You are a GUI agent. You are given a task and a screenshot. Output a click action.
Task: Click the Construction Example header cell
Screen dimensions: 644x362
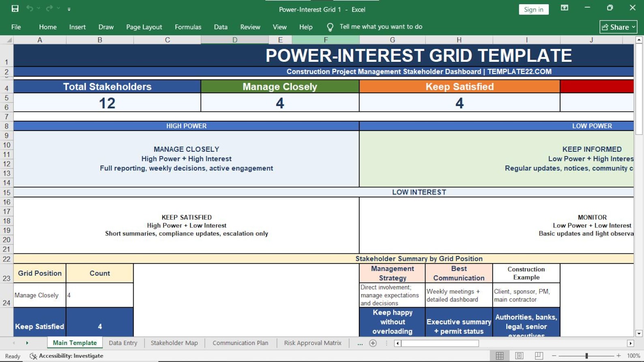526,273
